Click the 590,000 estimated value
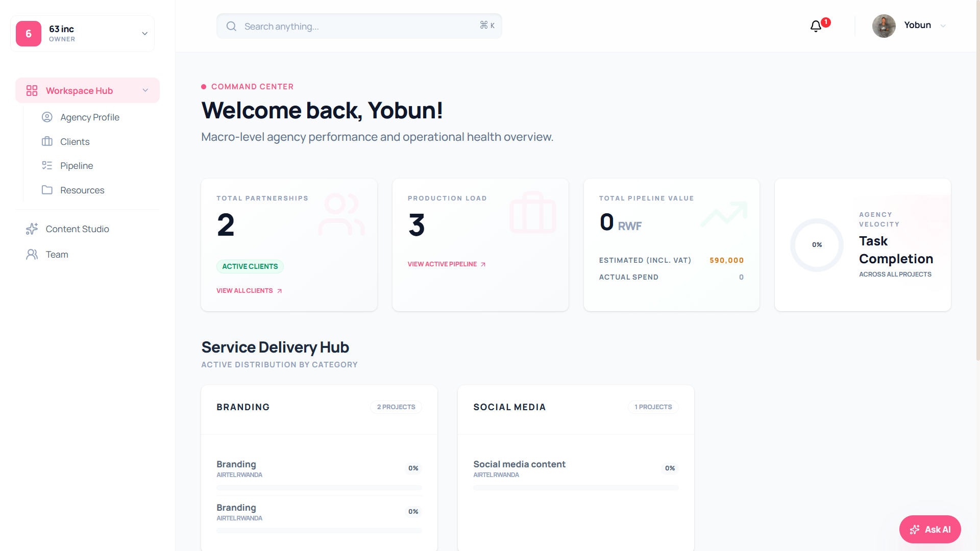980x551 pixels. click(x=727, y=260)
